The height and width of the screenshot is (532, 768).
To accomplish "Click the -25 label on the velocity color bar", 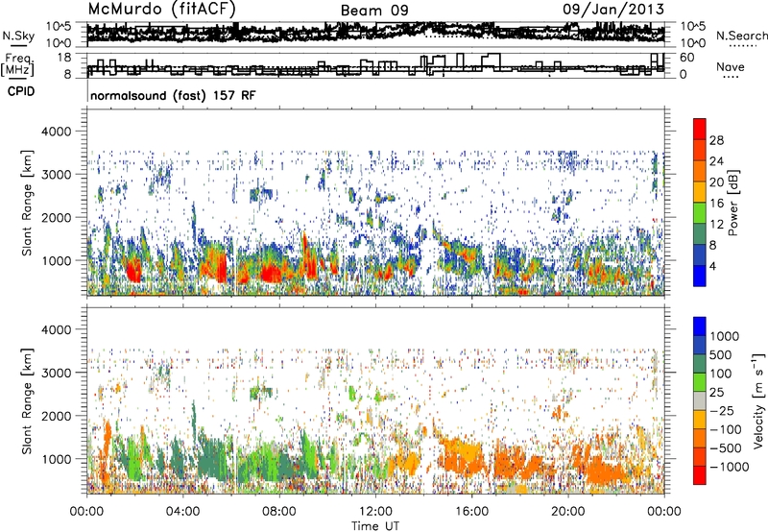I will [722, 411].
